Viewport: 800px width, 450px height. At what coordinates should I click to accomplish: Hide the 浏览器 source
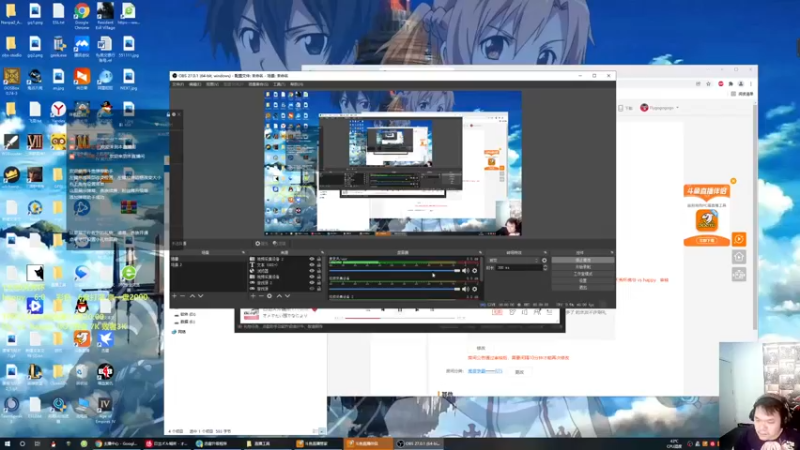click(x=312, y=271)
